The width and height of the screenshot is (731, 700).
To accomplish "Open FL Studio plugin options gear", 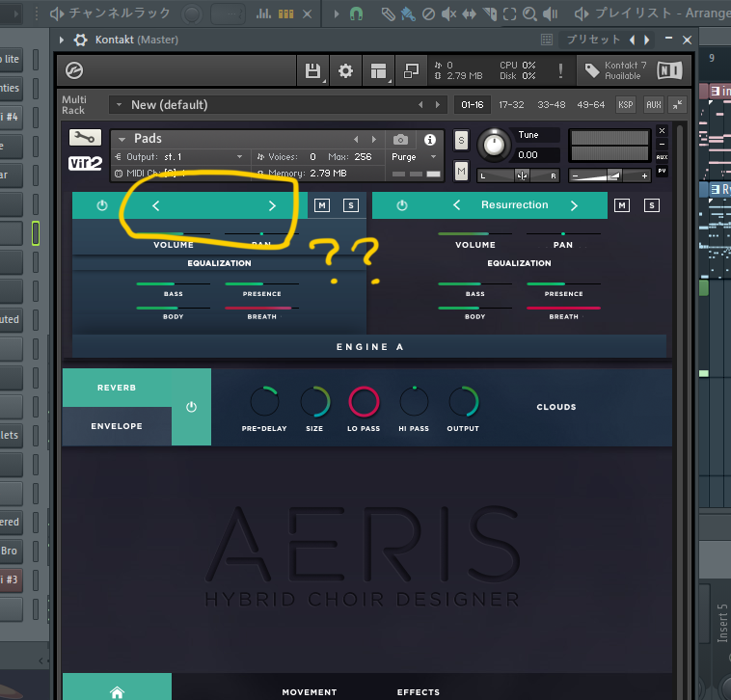I will click(81, 40).
